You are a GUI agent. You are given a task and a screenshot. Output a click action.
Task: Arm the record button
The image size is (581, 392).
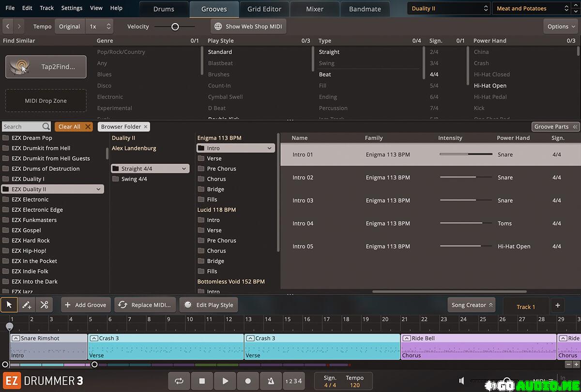248,381
